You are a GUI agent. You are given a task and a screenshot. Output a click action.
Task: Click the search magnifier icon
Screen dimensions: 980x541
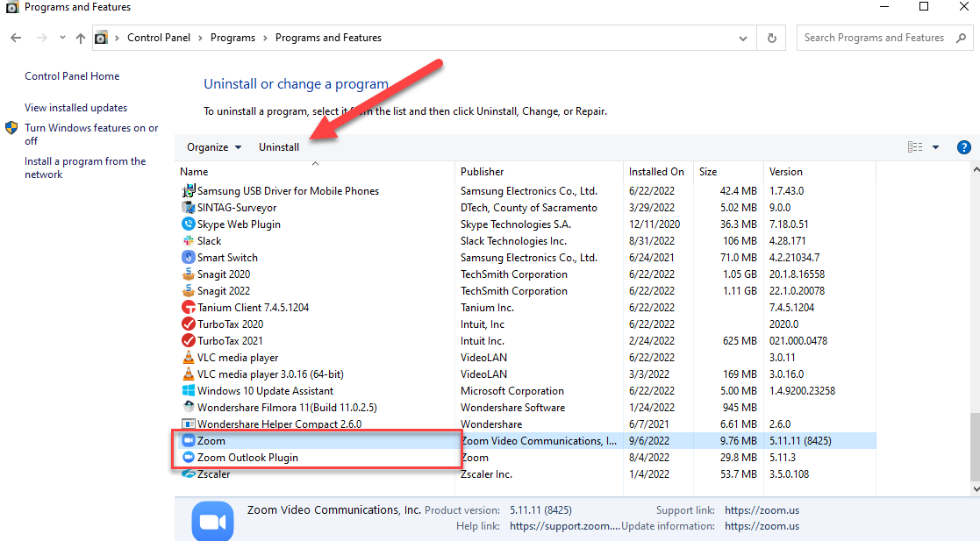tap(962, 38)
